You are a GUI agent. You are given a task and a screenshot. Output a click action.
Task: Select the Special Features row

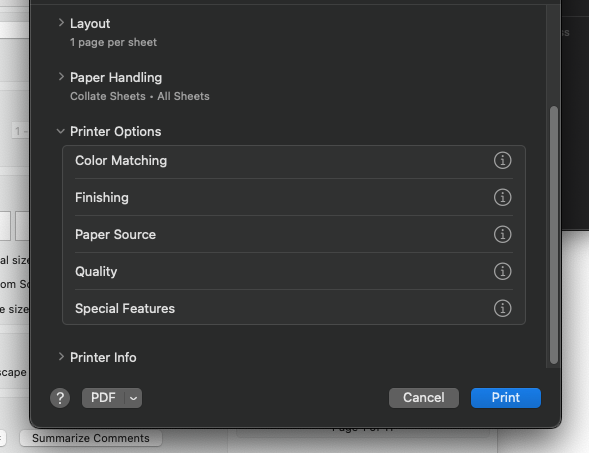294,308
